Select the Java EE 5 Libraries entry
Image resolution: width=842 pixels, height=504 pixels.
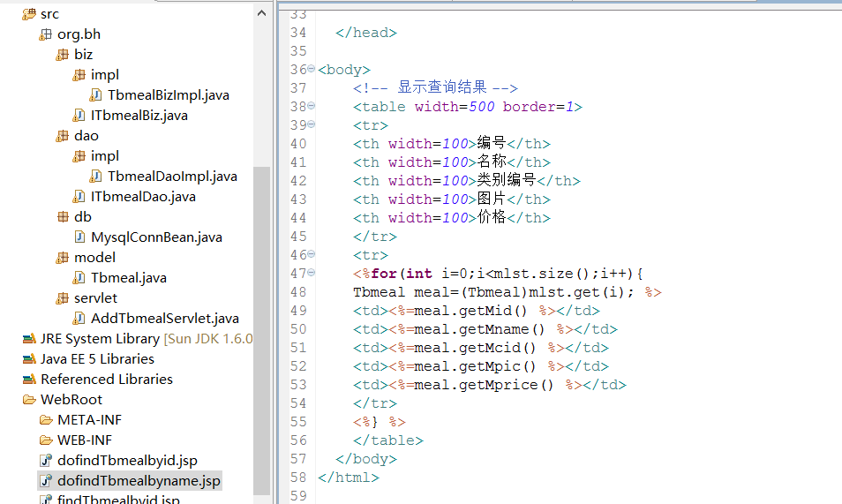tap(97, 359)
